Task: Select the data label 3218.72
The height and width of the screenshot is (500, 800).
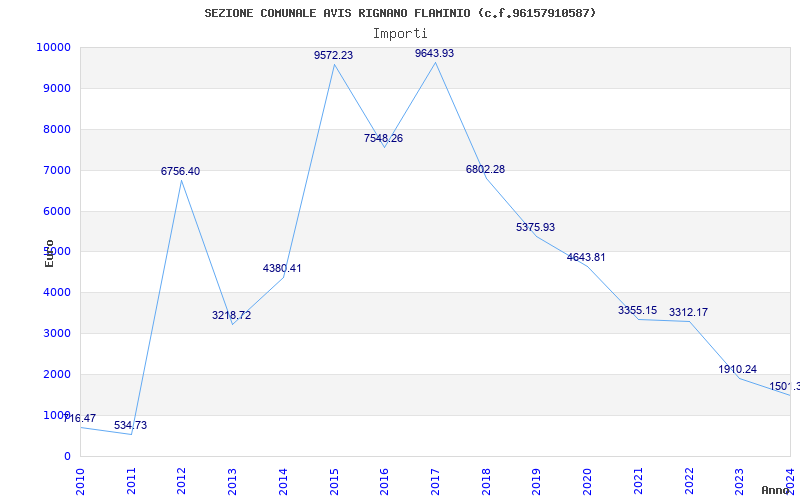Action: 232,315
